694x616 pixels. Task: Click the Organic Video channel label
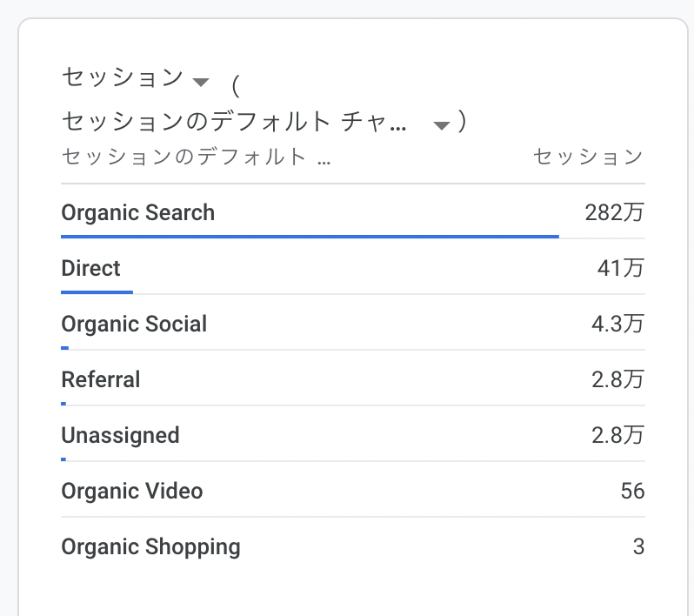132,491
